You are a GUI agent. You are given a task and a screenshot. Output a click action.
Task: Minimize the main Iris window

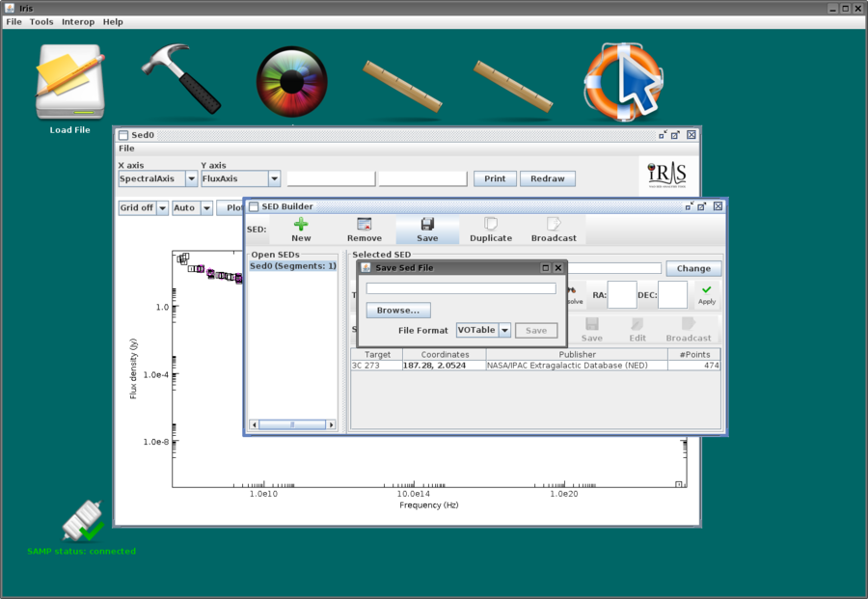pyautogui.click(x=833, y=9)
